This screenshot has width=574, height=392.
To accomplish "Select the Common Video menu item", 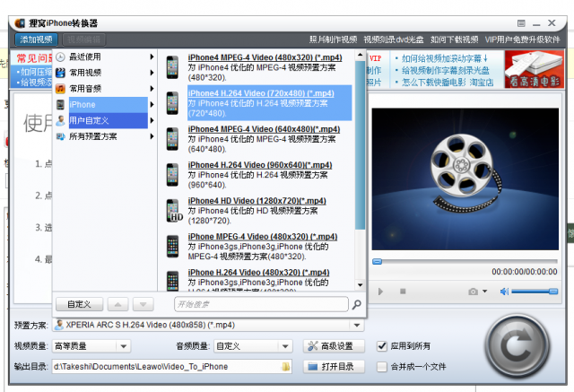I will click(x=105, y=73).
